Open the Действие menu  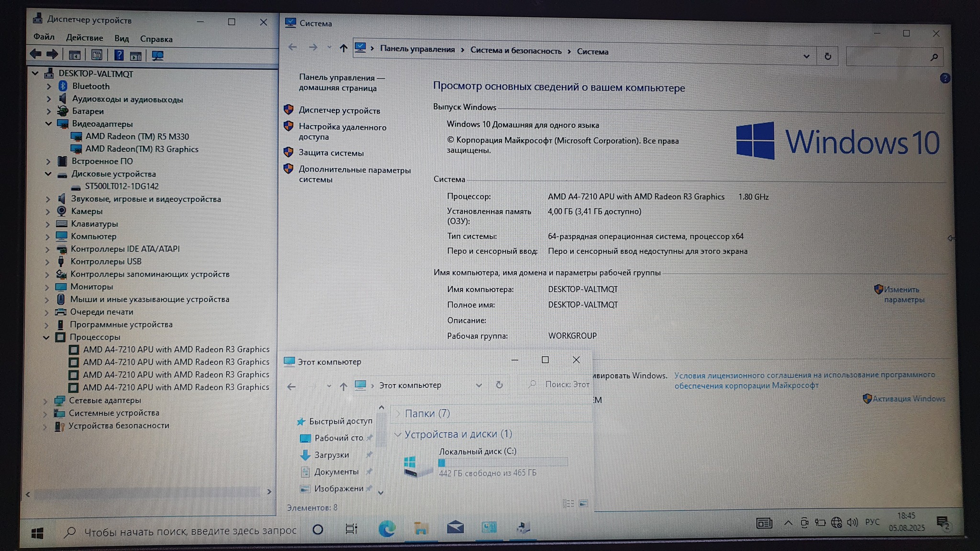pyautogui.click(x=84, y=38)
